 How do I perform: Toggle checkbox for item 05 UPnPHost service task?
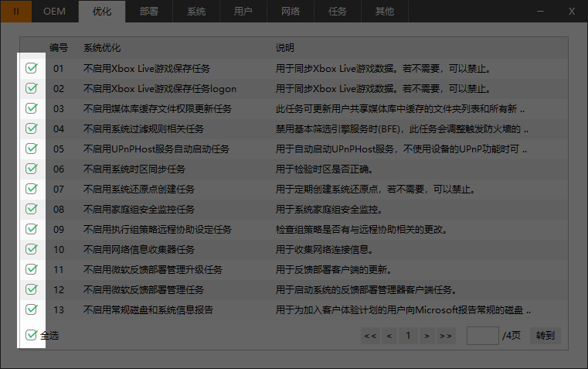click(32, 149)
